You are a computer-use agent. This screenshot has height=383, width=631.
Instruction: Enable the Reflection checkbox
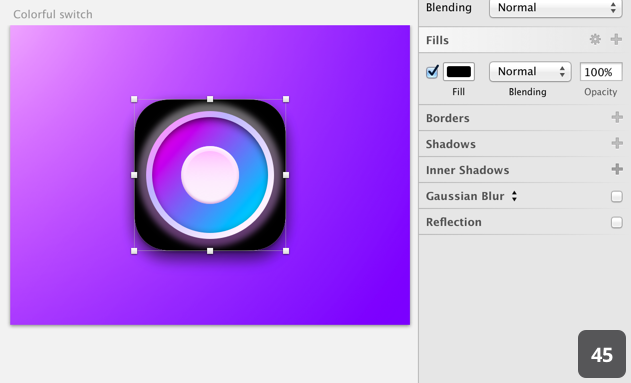[617, 222]
